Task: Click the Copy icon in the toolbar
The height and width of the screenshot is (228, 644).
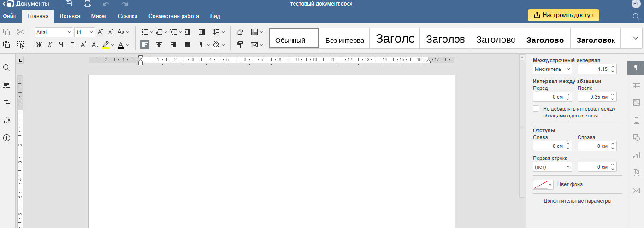Action: (6, 32)
